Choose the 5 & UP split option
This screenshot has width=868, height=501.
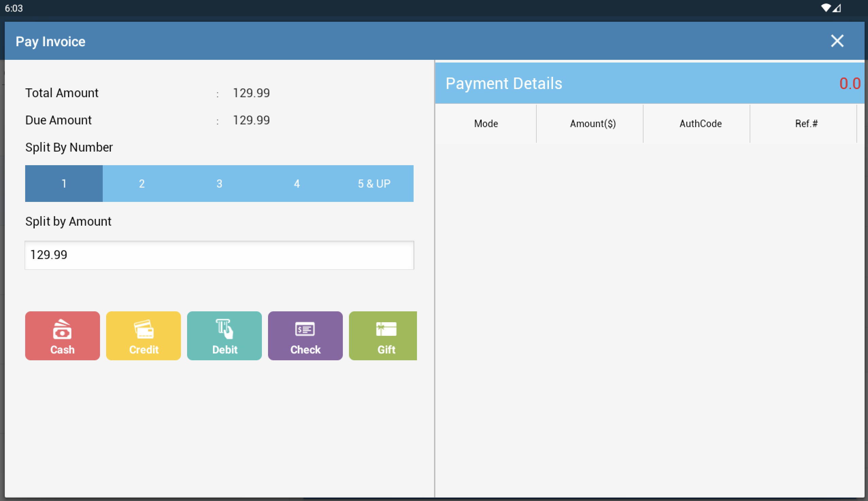[374, 184]
